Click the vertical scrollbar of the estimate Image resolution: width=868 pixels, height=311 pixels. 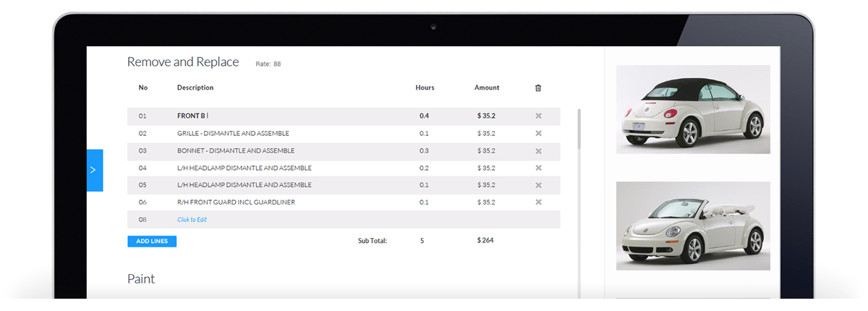coord(579,130)
